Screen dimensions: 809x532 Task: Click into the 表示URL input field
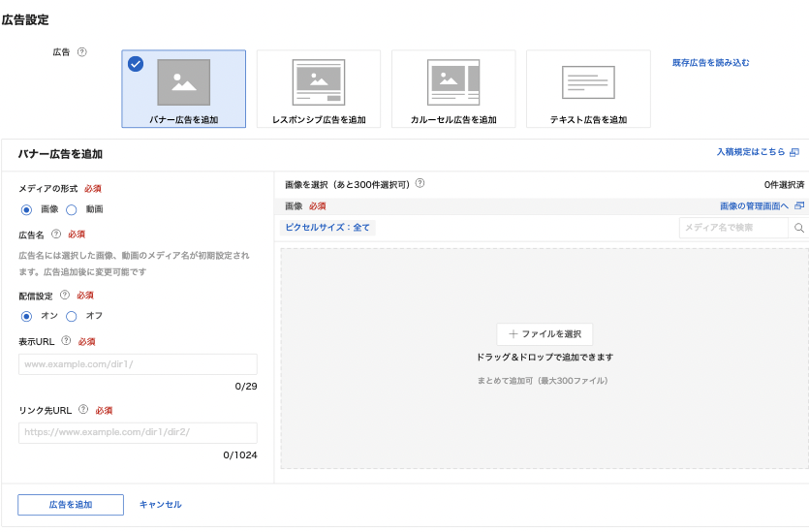pos(138,364)
